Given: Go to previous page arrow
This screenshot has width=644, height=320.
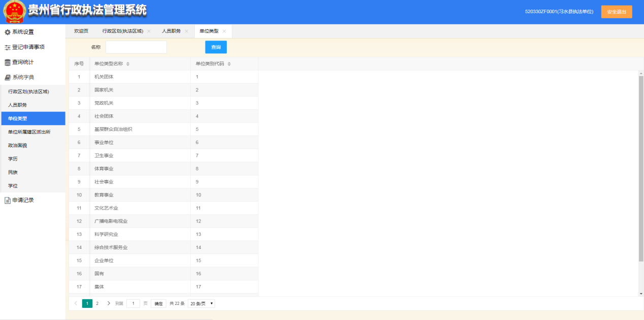Looking at the screenshot, I should pos(76,303).
